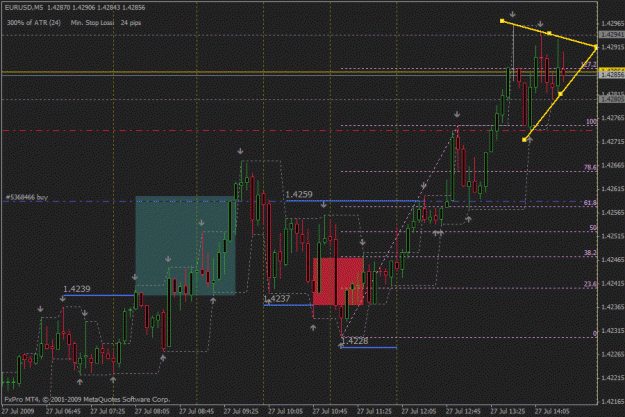The width and height of the screenshot is (625, 417).
Task: Select the 1.42315 price on the scale
Action: pos(612,330)
